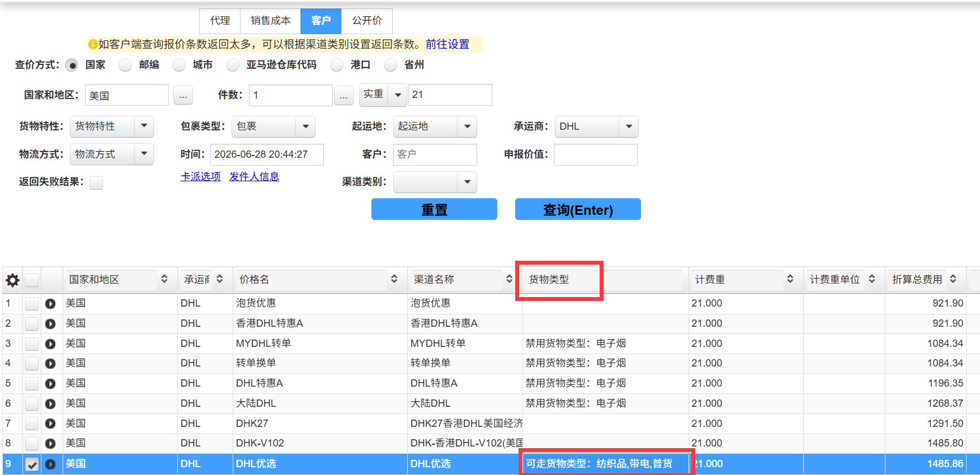This screenshot has height=475, width=980.
Task: Sort by 渠道名称 column arrows
Action: click(x=509, y=279)
